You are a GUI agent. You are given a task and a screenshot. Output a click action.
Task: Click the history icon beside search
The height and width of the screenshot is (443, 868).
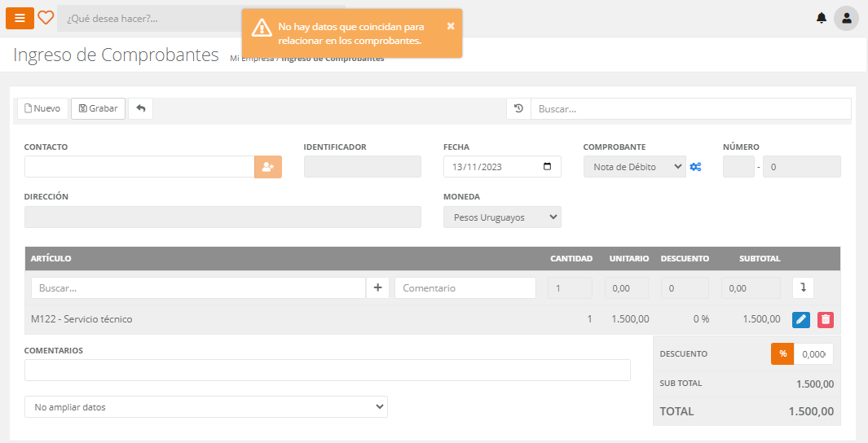(x=518, y=108)
